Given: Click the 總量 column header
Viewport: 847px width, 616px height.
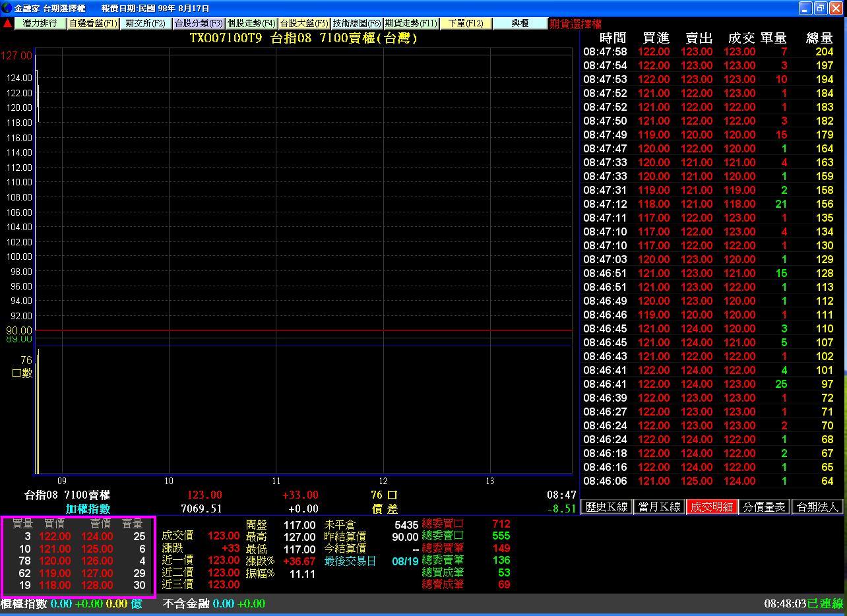Looking at the screenshot, I should tap(820, 38).
